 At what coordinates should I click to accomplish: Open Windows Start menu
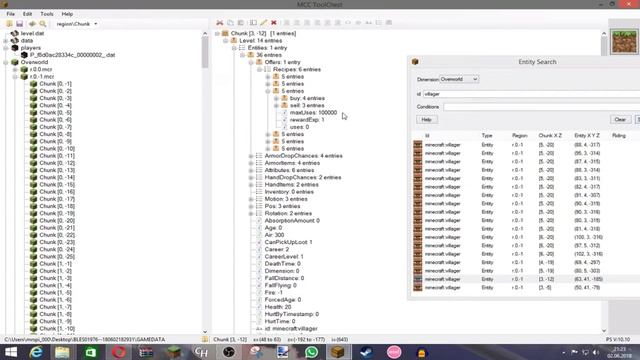pos(11,352)
